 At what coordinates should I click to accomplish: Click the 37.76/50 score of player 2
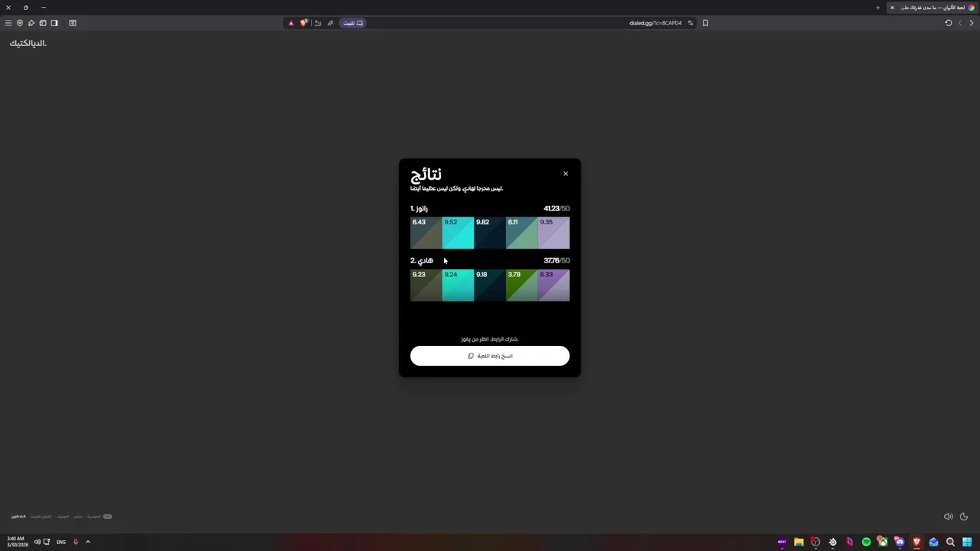(x=557, y=260)
